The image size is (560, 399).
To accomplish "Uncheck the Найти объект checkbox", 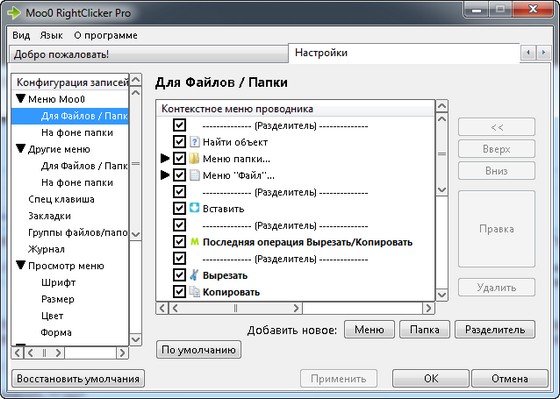I will (x=179, y=142).
